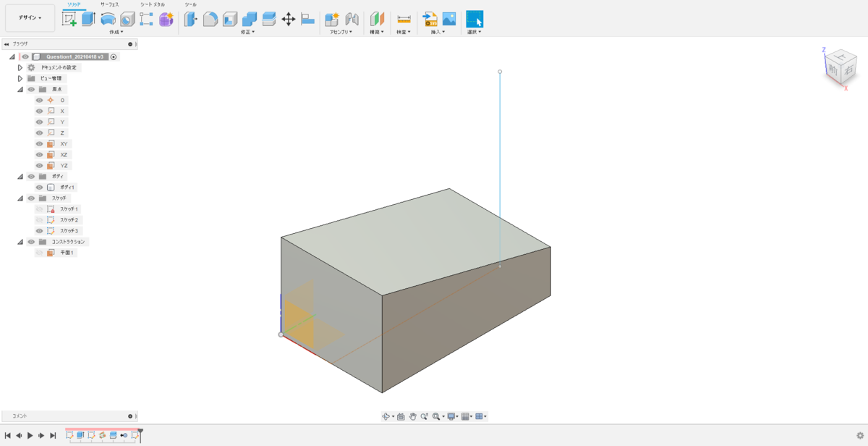Select the Create Sketch tool

click(69, 20)
